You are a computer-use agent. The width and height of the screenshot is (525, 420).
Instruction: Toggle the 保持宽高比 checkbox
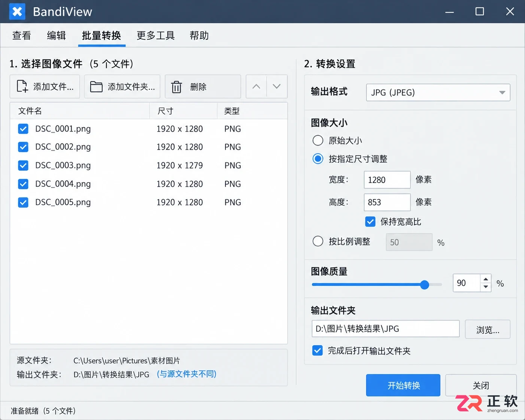[370, 222]
